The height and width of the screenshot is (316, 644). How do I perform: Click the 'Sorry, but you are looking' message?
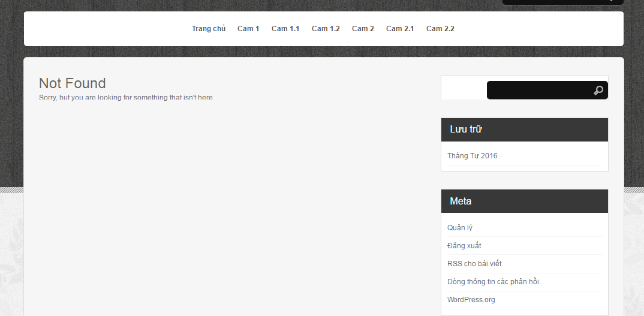[126, 97]
